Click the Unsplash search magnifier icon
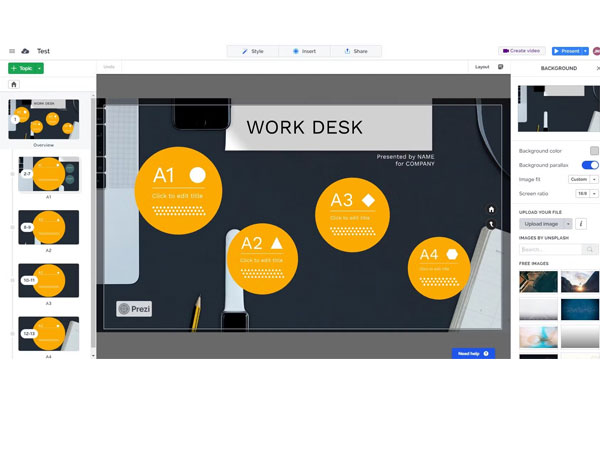 [591, 249]
